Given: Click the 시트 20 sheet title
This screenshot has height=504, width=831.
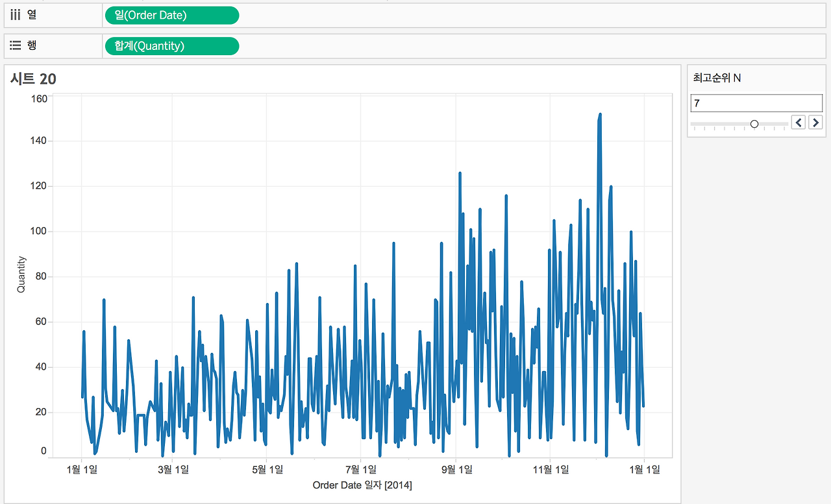Looking at the screenshot, I should (34, 79).
